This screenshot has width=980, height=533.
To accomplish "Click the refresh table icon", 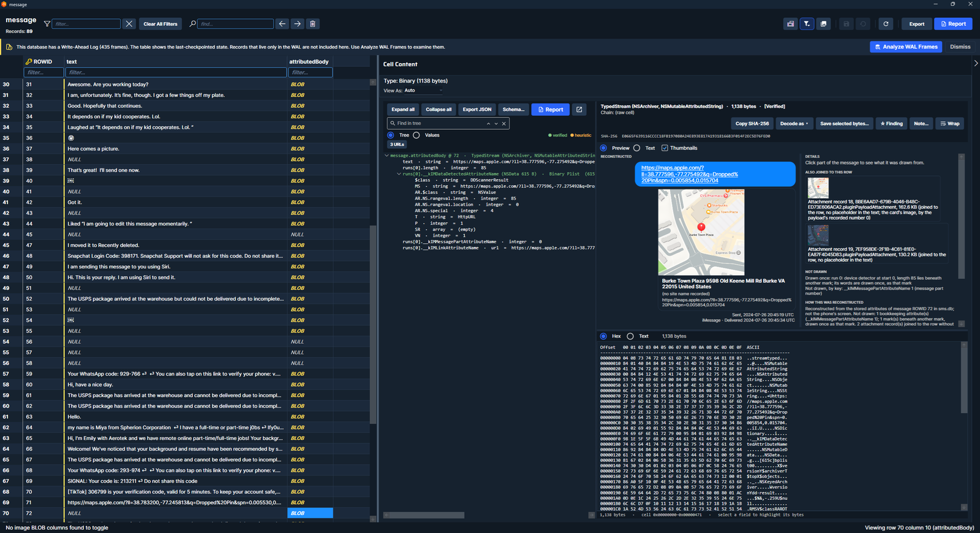I will point(886,24).
